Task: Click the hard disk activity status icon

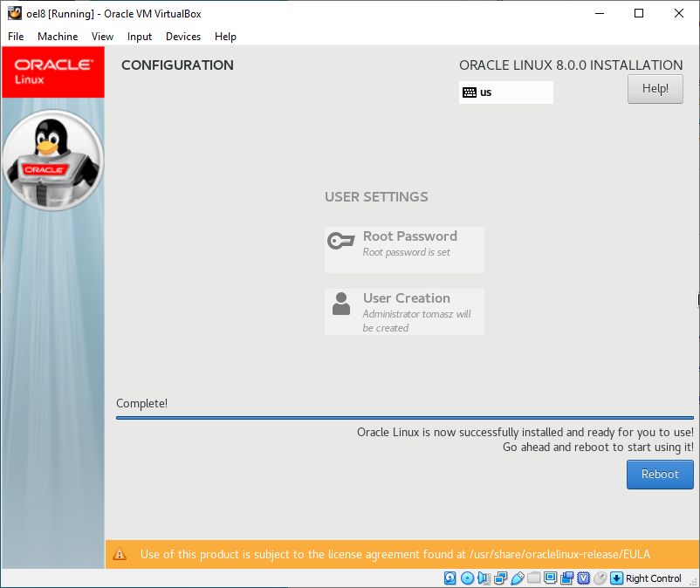Action: tap(450, 578)
